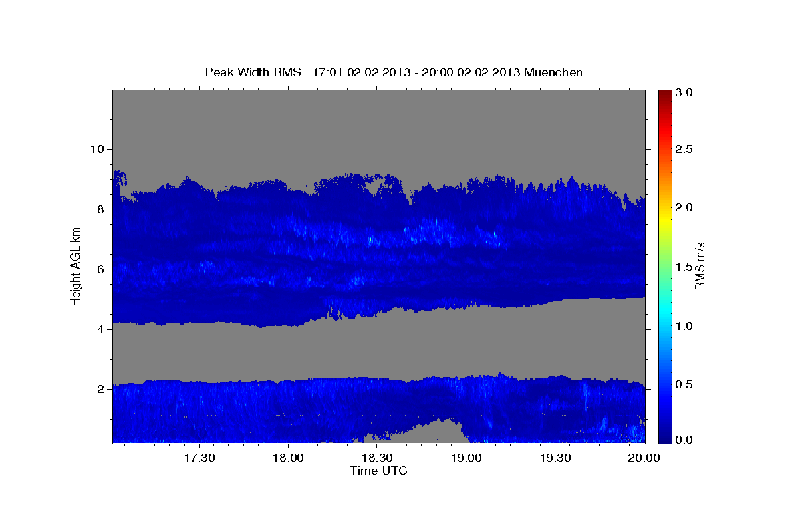The height and width of the screenshot is (532, 798).
Task: Click the height tick label 4
Action: (x=101, y=329)
